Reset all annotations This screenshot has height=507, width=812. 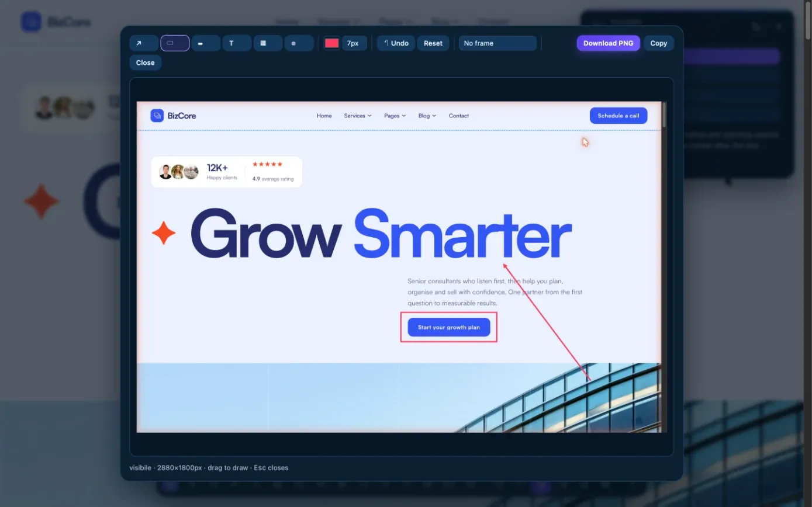point(433,43)
